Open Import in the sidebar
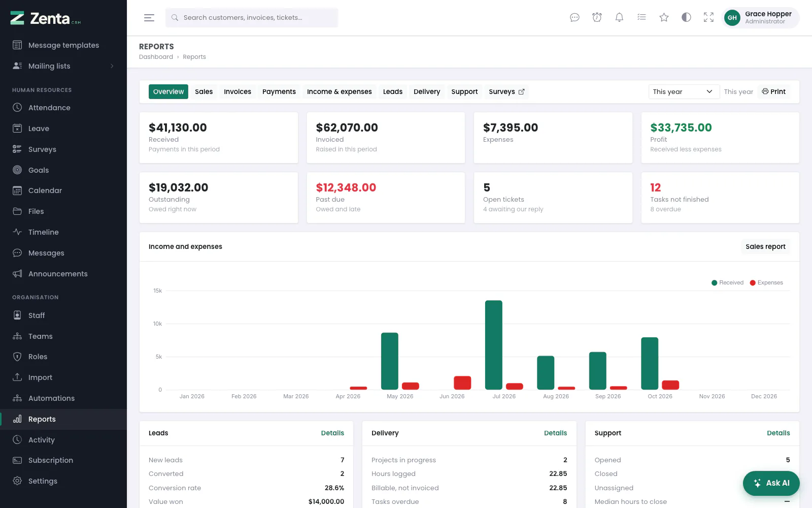 point(63,377)
